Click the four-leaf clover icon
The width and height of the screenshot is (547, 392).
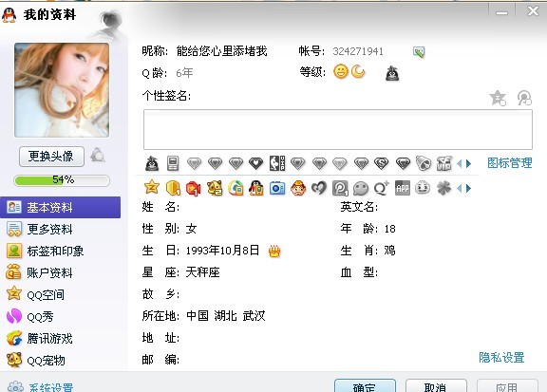(x=444, y=188)
